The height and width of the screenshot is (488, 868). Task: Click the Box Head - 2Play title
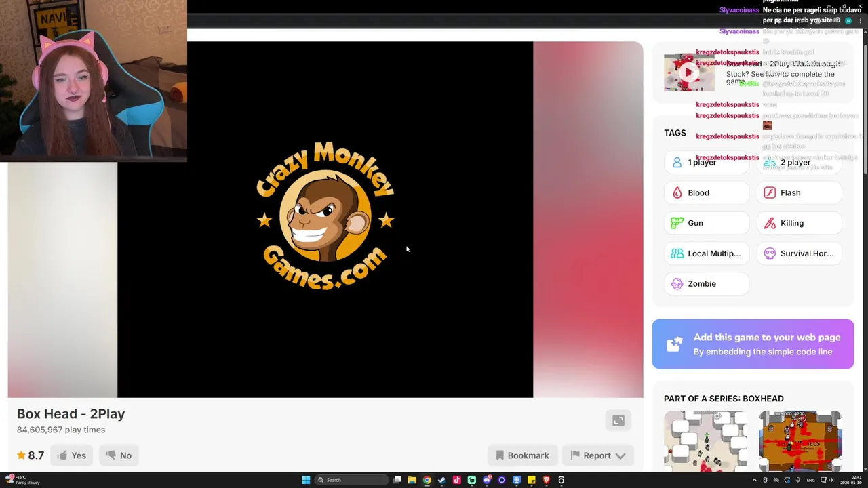[71, 414]
